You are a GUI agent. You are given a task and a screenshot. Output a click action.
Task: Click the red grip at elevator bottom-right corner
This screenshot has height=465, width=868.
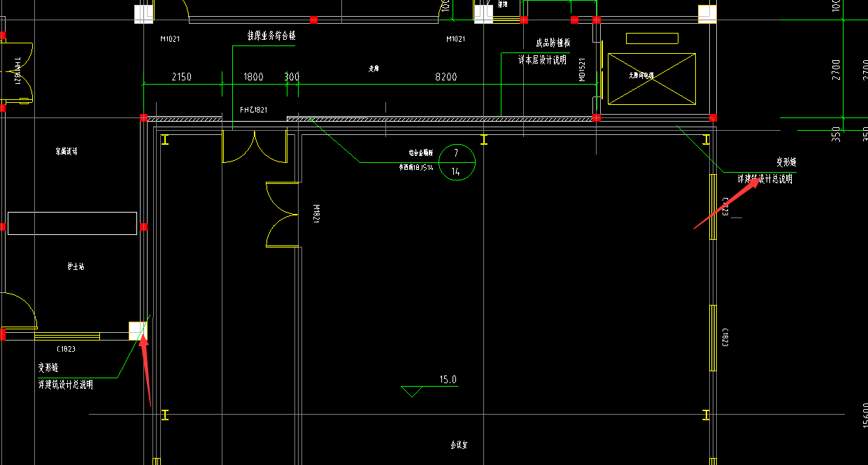[x=713, y=117]
